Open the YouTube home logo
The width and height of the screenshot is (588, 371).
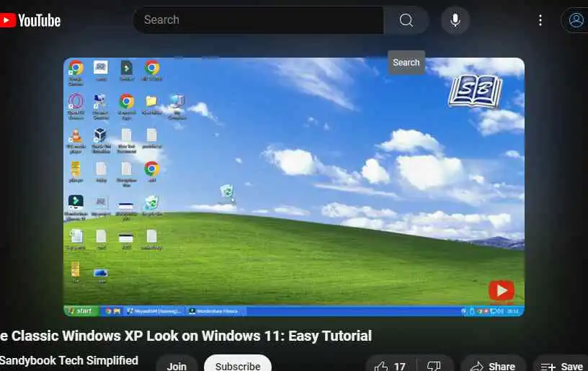[30, 20]
